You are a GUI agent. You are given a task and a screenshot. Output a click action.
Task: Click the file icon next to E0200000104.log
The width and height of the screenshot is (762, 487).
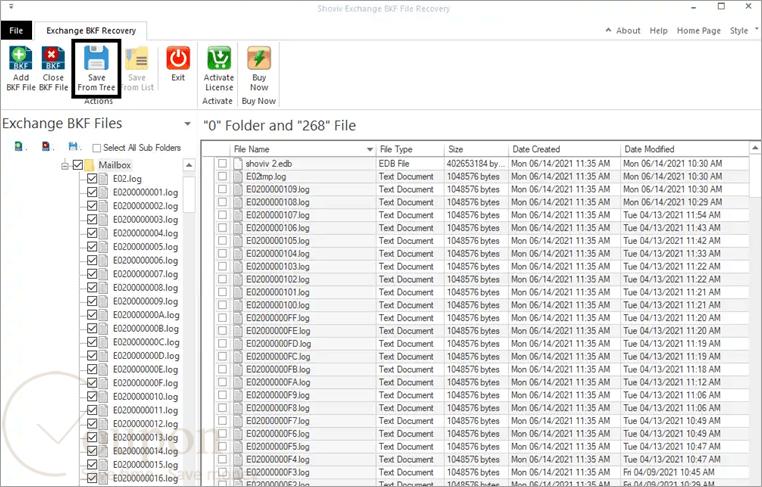pyautogui.click(x=238, y=254)
